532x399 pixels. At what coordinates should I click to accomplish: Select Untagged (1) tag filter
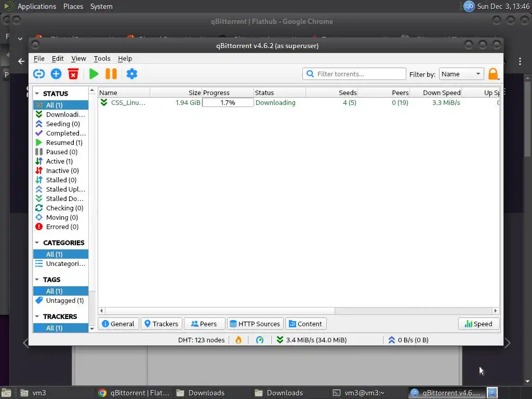tap(61, 300)
